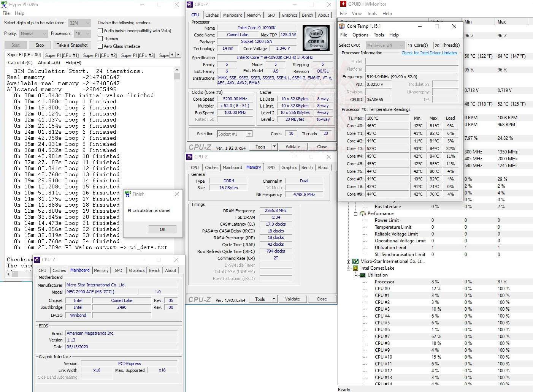Click the HWMonitor icon in its title bar
Image resolution: width=533 pixels, height=392 pixels.
click(343, 4)
